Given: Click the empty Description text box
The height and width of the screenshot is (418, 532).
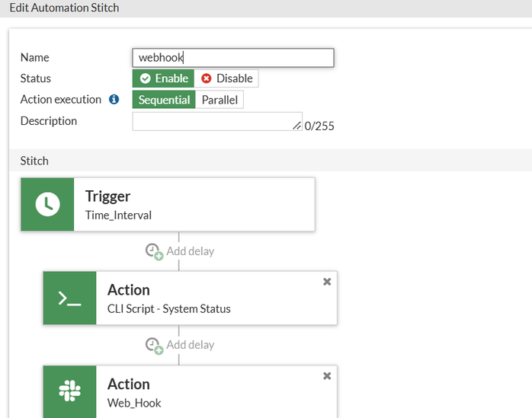Looking at the screenshot, I should point(213,121).
